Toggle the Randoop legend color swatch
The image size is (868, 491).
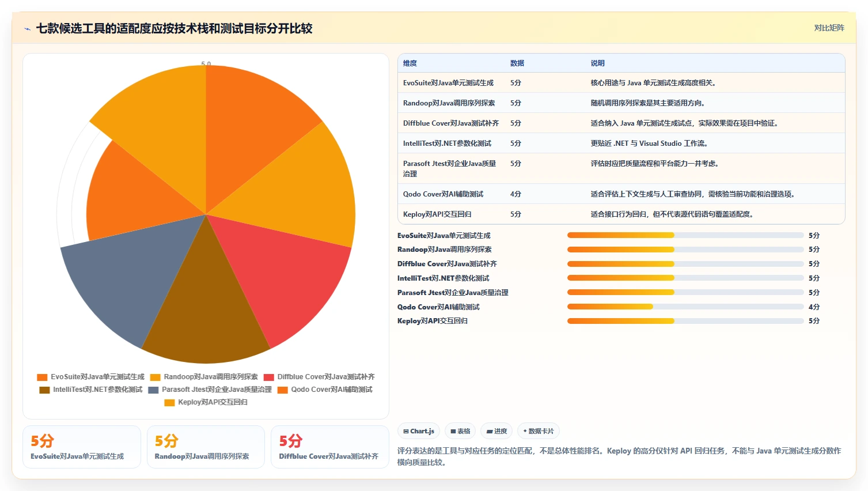(155, 377)
